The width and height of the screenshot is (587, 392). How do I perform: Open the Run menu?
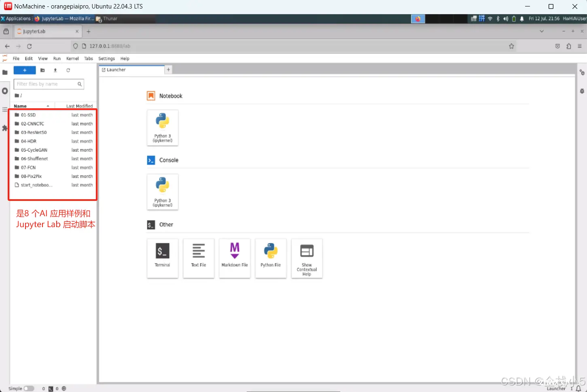coord(57,59)
